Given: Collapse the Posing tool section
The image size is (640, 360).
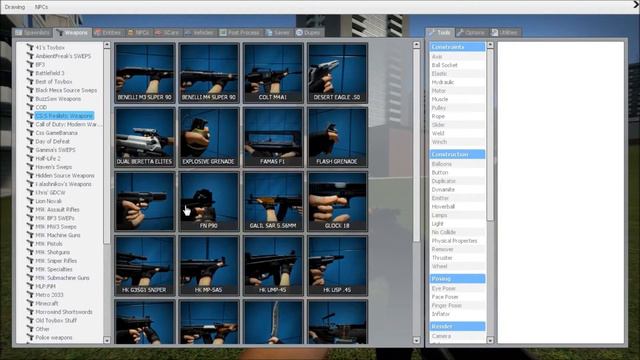Looking at the screenshot, I should tap(457, 279).
